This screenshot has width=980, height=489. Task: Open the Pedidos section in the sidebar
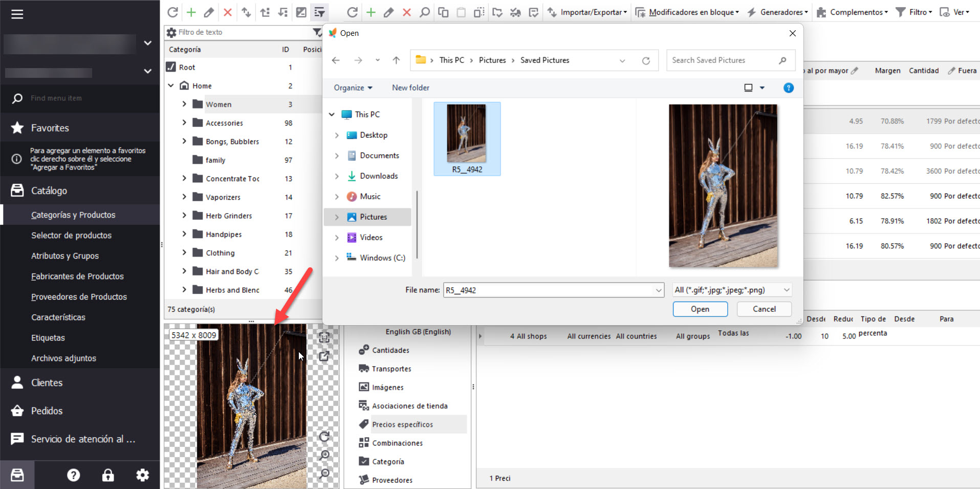click(x=47, y=411)
